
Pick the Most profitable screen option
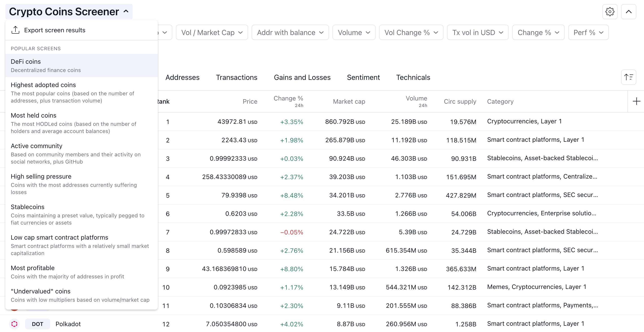click(x=32, y=268)
